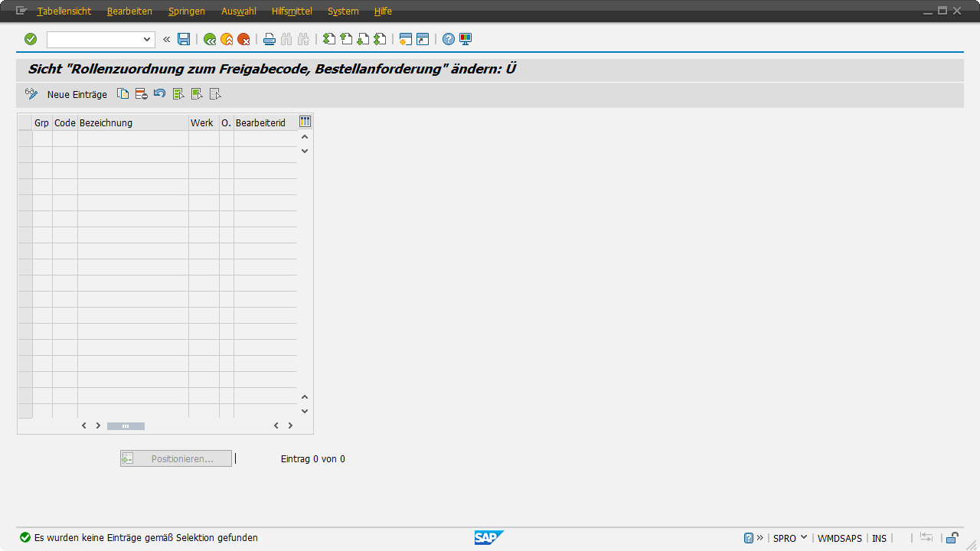Open the transaction command field dropdown
This screenshot has width=980, height=551.
[x=148, y=39]
